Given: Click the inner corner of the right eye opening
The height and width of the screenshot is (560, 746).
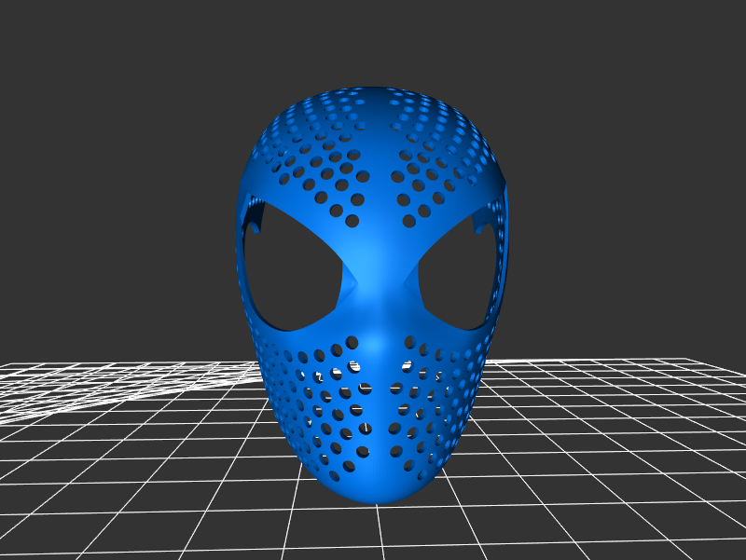Looking at the screenshot, I should (407, 281).
